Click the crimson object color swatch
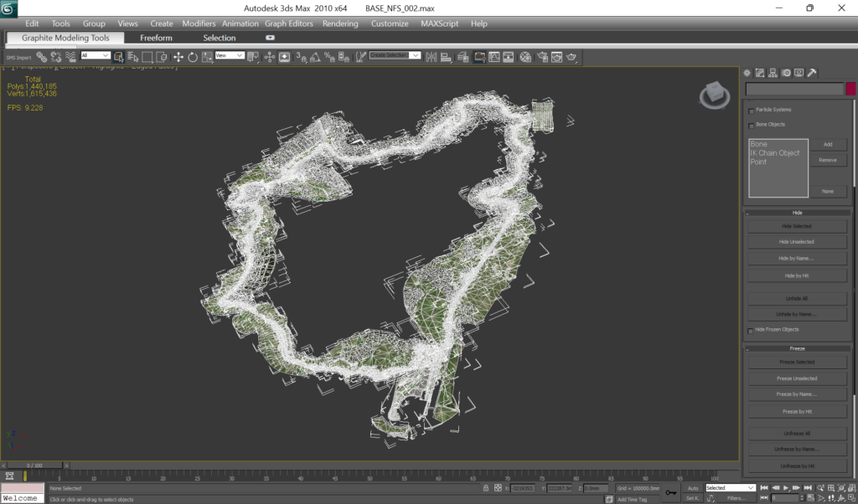858x504 pixels. 851,89
